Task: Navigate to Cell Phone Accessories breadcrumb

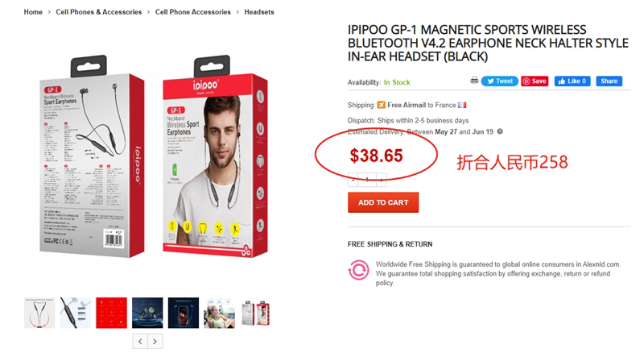Action: (193, 12)
